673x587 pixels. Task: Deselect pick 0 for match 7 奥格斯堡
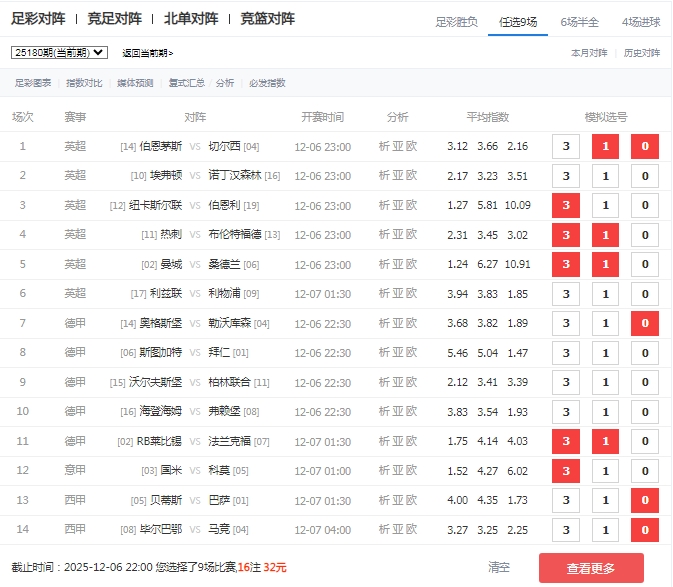[644, 324]
